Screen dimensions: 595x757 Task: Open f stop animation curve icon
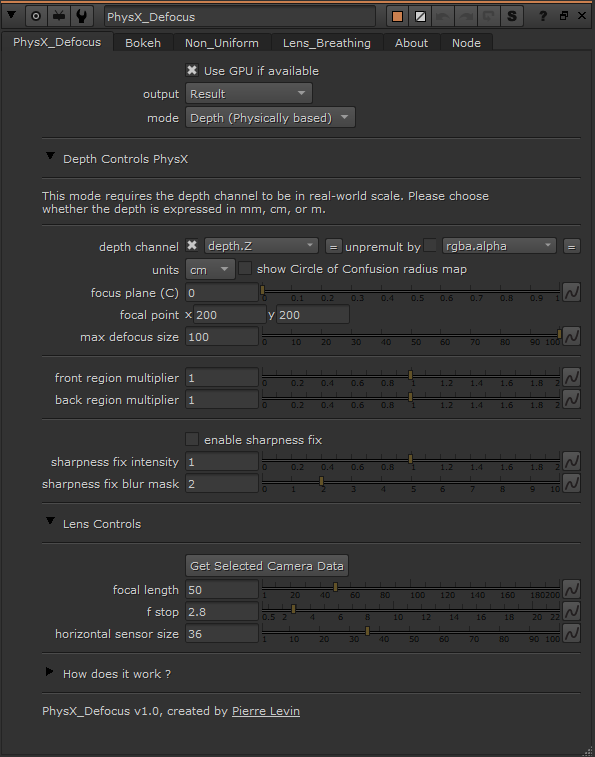coord(571,611)
